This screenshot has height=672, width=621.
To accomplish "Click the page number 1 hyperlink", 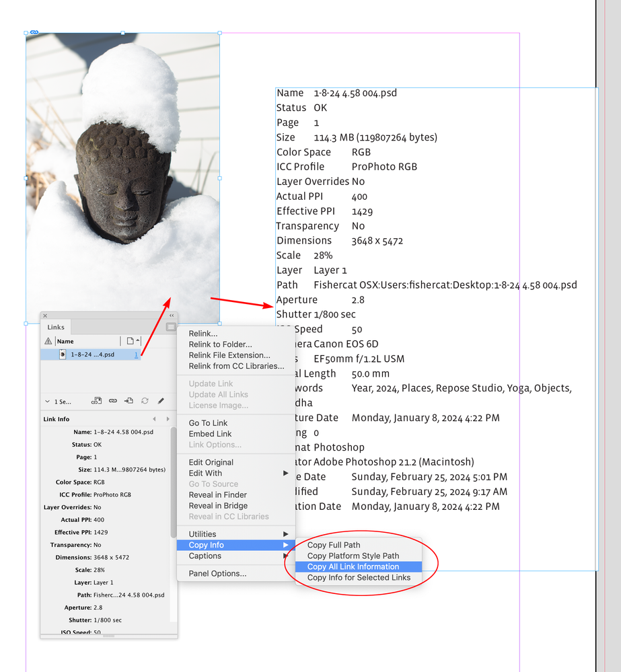I will coord(137,354).
